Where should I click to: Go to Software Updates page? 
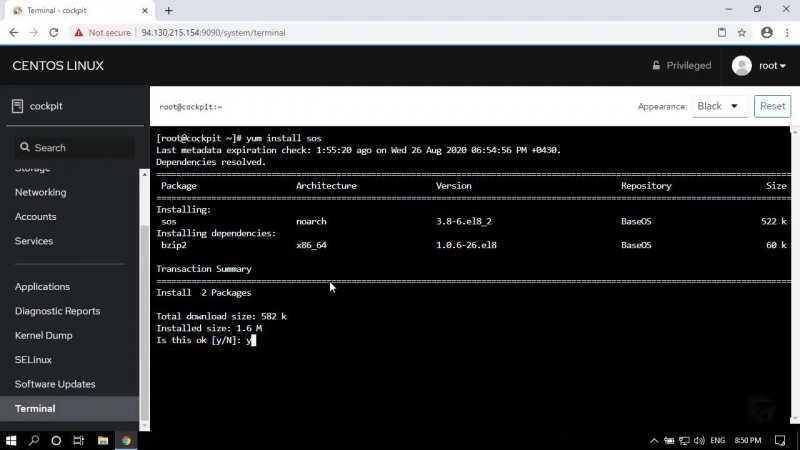pyautogui.click(x=55, y=384)
